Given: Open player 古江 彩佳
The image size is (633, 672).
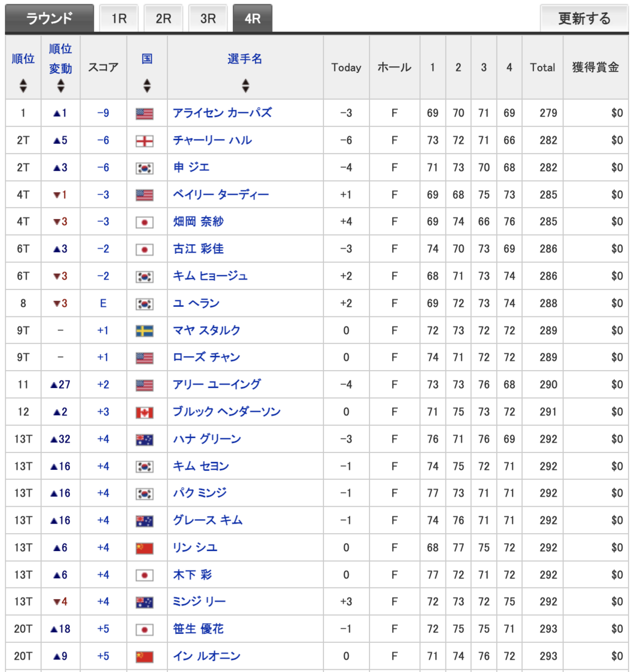Looking at the screenshot, I should [x=198, y=249].
